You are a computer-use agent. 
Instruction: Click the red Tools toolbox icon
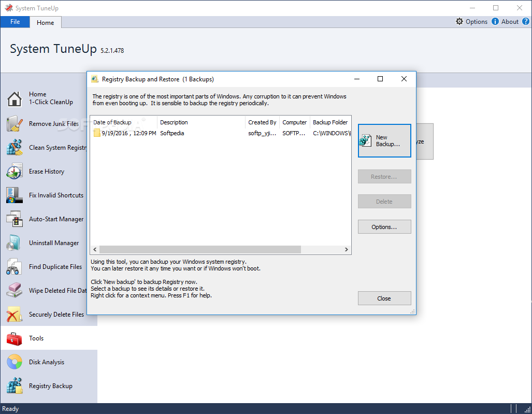(15, 338)
